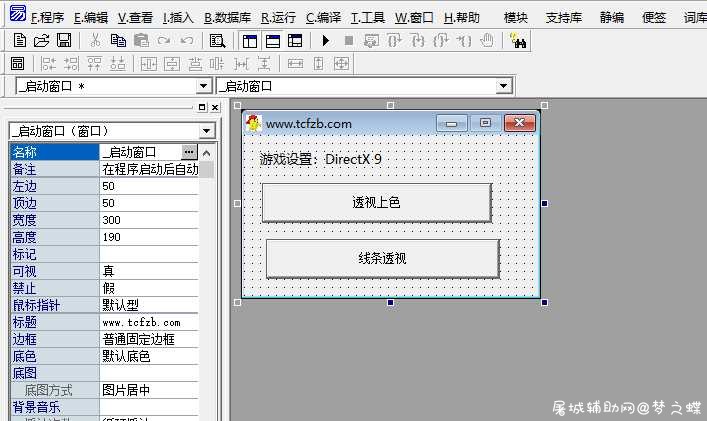
Task: Click the ellipsis button in 名称 row
Action: pos(189,152)
